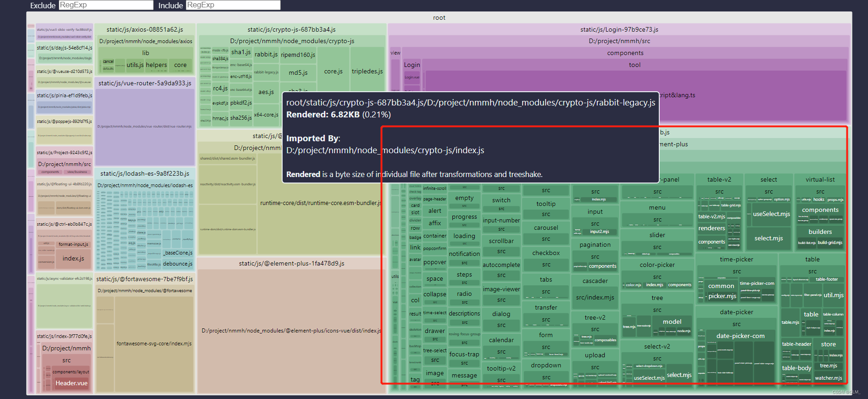
Task: Click the Include RegExp input field
Action: pyautogui.click(x=233, y=5)
